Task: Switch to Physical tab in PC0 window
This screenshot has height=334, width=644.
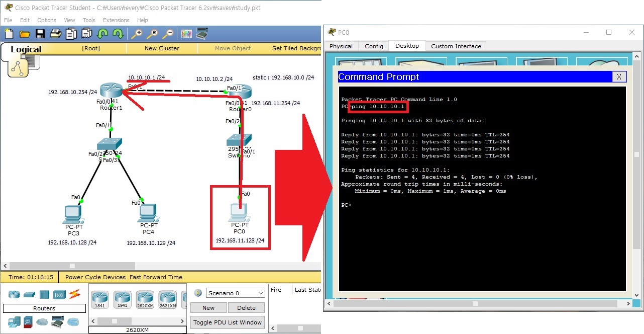Action: click(x=341, y=46)
